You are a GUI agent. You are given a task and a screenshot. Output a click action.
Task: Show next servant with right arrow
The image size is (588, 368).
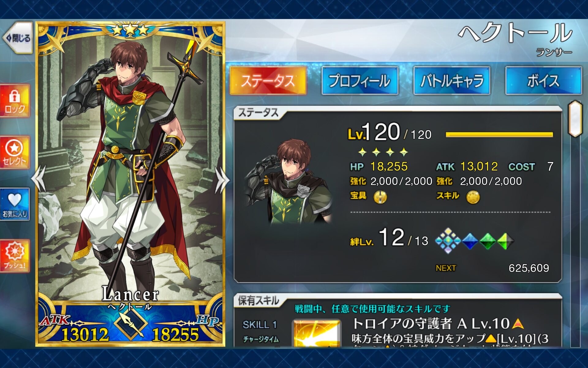(222, 179)
